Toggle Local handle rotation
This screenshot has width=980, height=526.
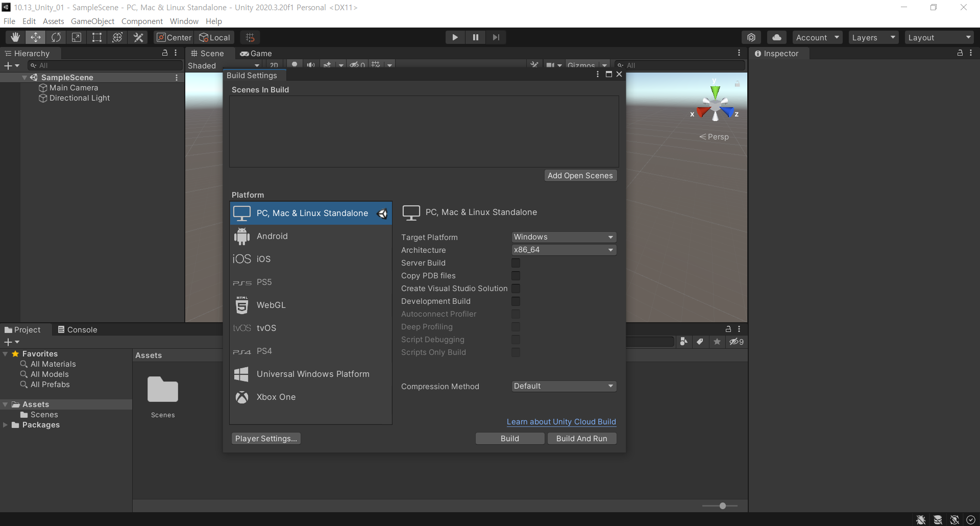[x=214, y=37]
